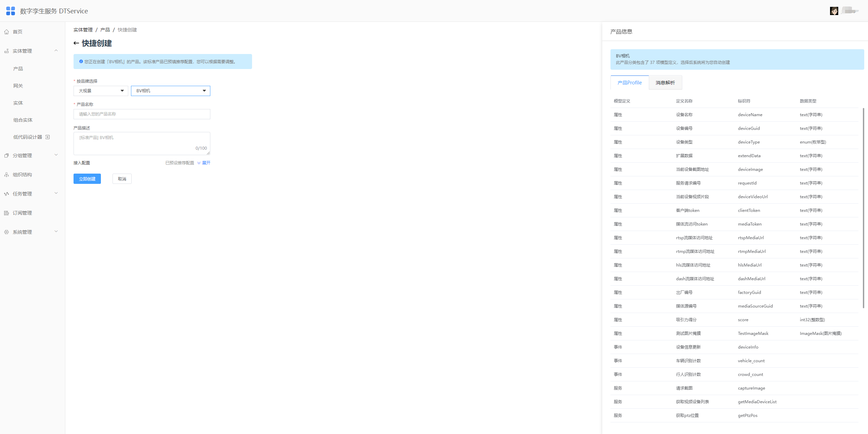
Task: Select the vehicle_count event row
Action: point(734,361)
